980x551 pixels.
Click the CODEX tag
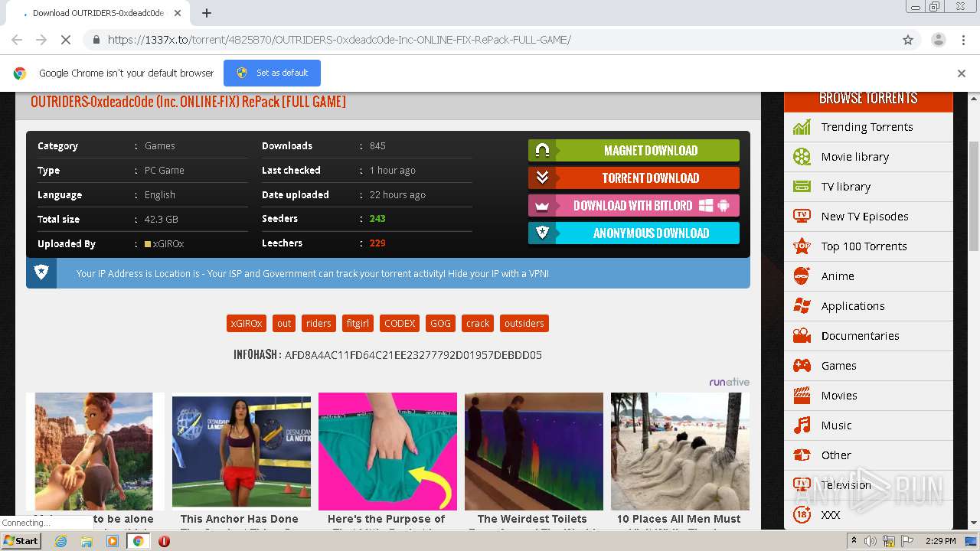[400, 324]
